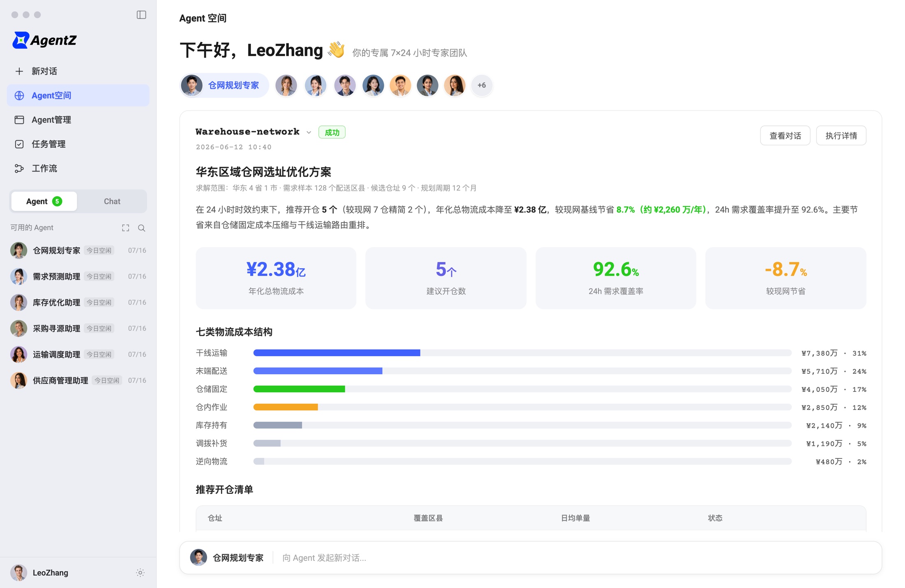The height and width of the screenshot is (588, 905).
Task: Open Agent空间 in sidebar
Action: [78, 95]
